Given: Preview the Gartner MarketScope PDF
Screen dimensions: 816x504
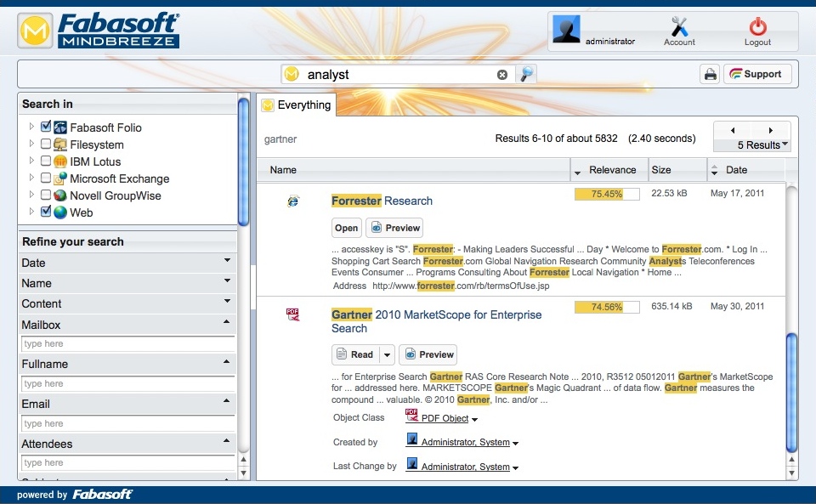Looking at the screenshot, I should click(428, 354).
